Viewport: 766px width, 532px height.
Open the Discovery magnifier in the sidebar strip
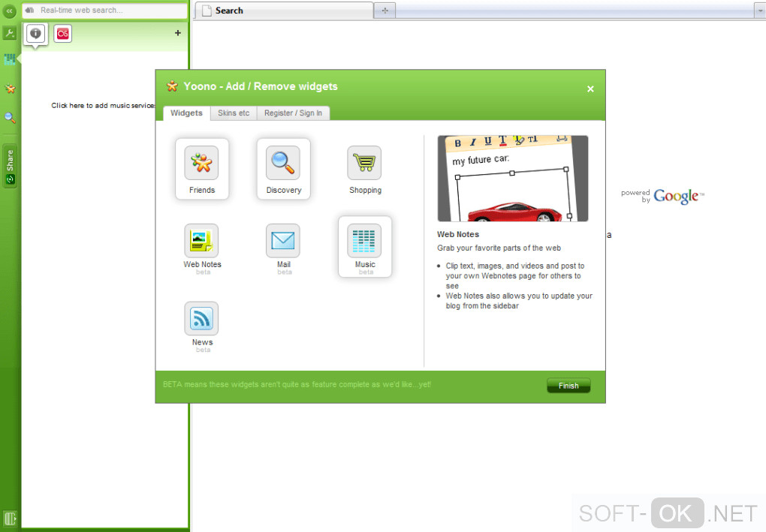[10, 118]
